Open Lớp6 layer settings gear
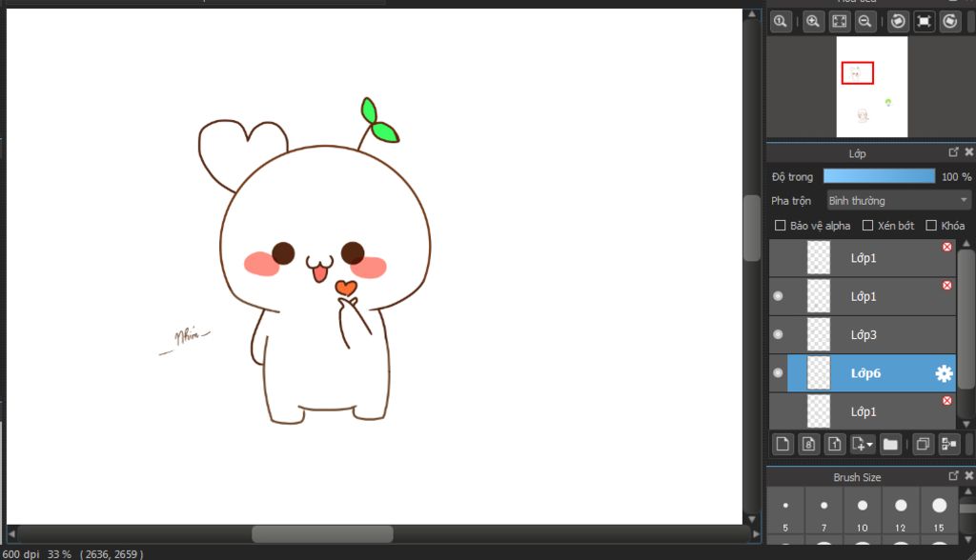Image resolution: width=976 pixels, height=560 pixels. pos(944,373)
